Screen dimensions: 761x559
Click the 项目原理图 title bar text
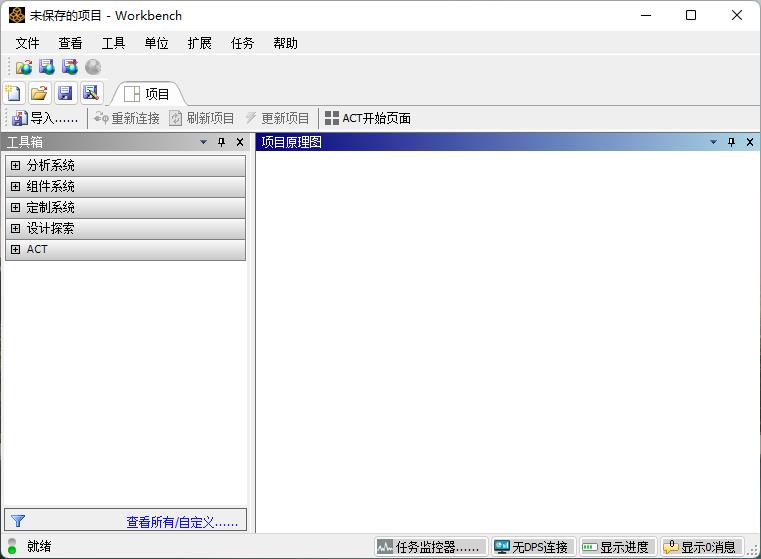291,142
